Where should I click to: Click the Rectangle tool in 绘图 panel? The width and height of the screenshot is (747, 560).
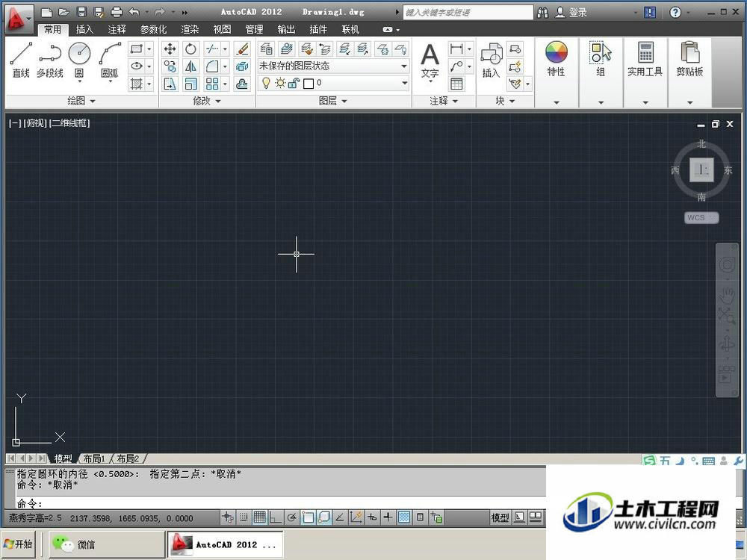(137, 49)
